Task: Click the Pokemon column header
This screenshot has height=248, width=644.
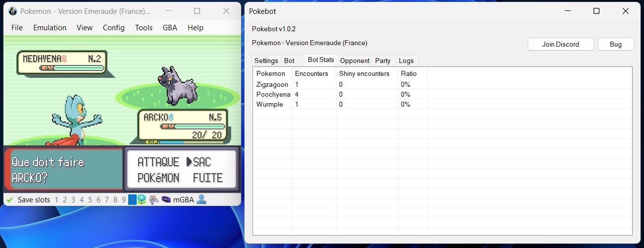Action: [x=272, y=73]
